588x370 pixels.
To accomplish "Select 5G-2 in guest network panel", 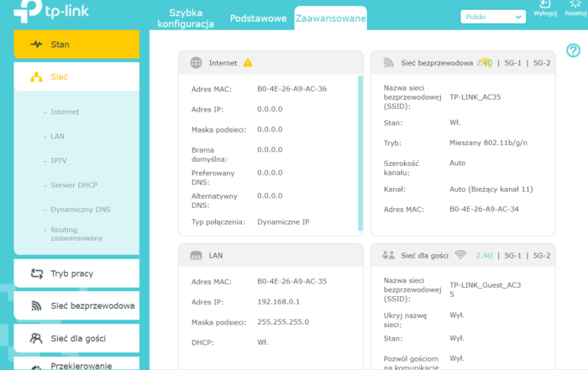I will click(542, 254).
